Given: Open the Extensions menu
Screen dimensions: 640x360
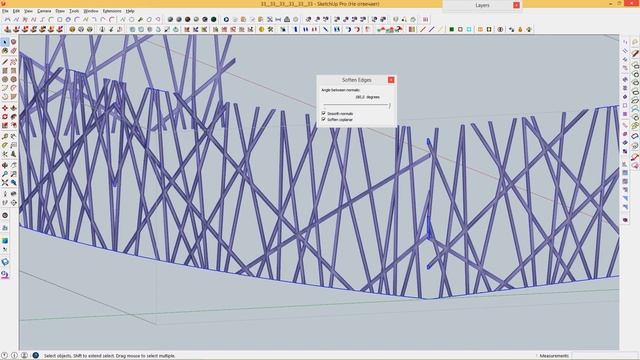Looking at the screenshot, I should point(112,11).
